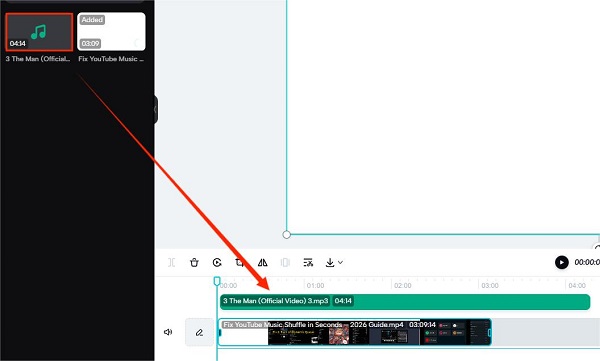This screenshot has height=361, width=600.
Task: Click the 04:14 duration on audio thumbnail
Action: pos(18,44)
